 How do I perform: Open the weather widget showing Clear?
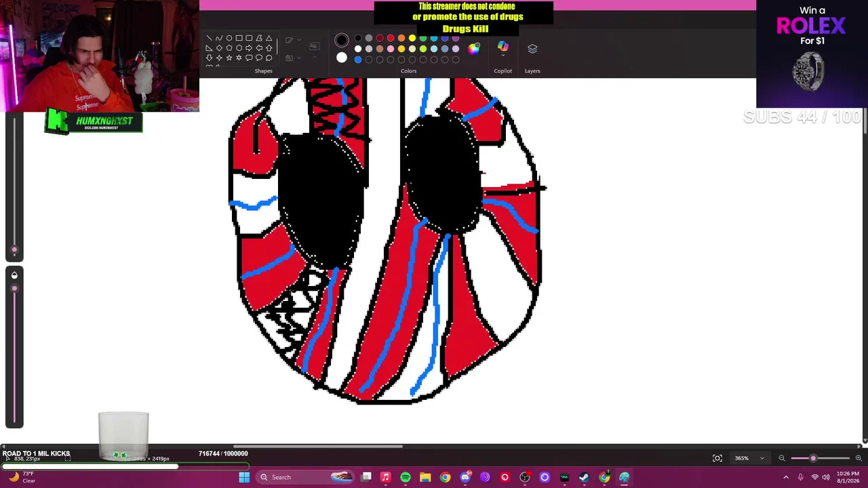click(x=22, y=477)
